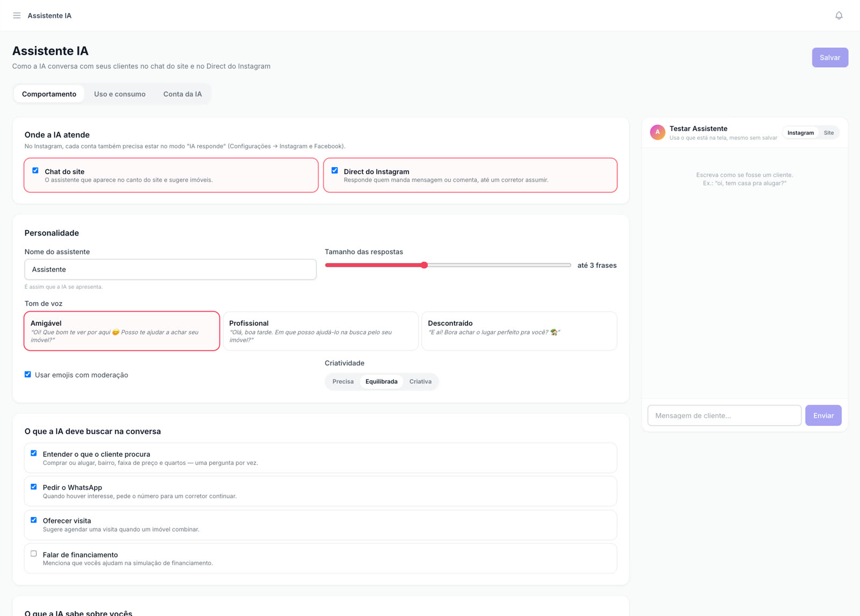Enable the Falar de financiamento checkbox
Image resolution: width=860 pixels, height=616 pixels.
tap(34, 554)
